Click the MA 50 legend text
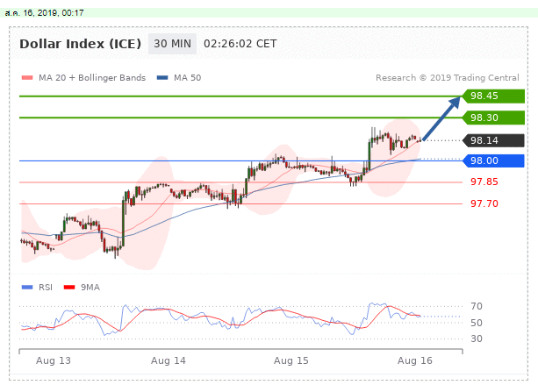The image size is (538, 392). point(187,78)
